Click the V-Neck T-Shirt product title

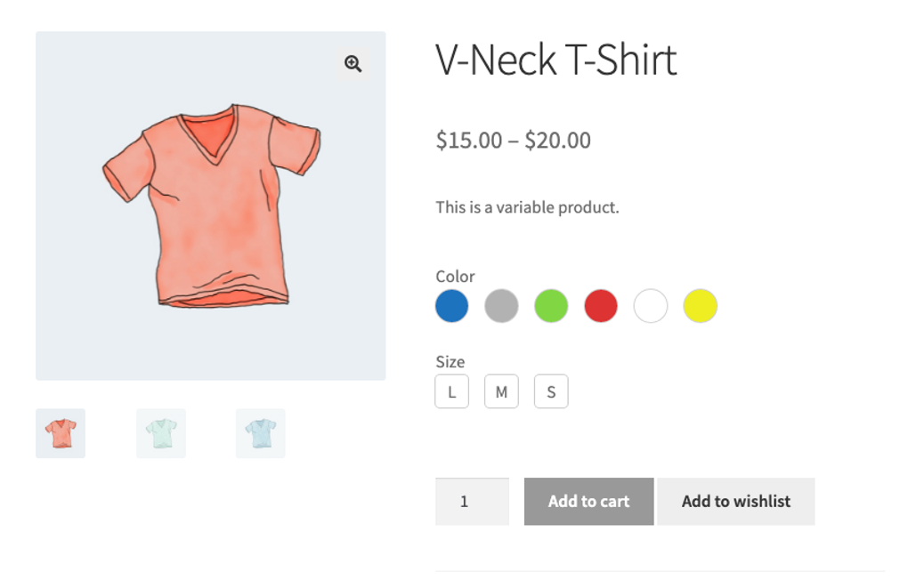[x=556, y=60]
